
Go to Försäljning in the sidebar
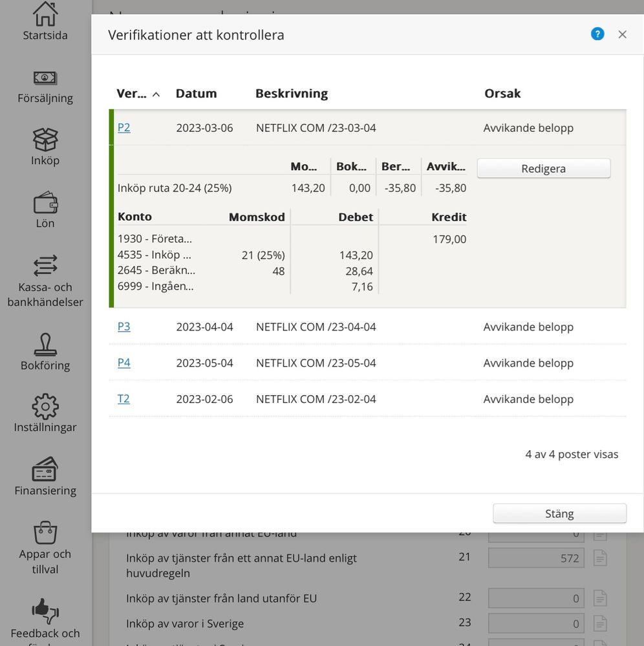[45, 78]
